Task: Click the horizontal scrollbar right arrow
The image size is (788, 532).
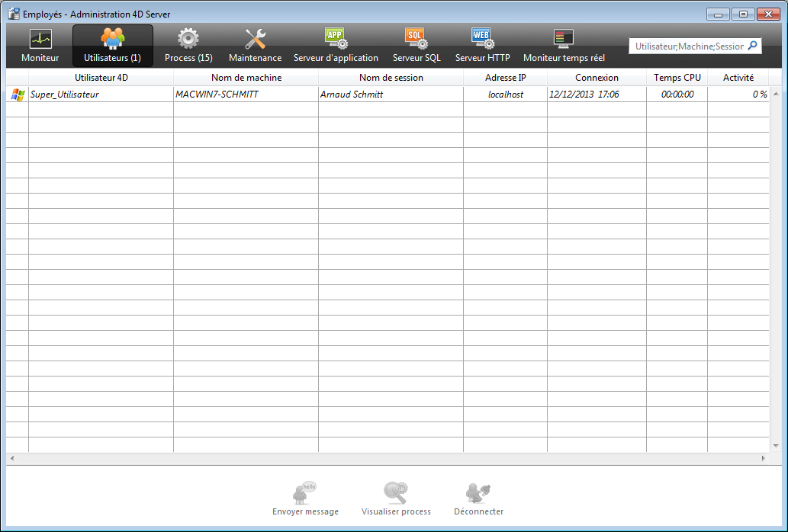Action: click(763, 459)
